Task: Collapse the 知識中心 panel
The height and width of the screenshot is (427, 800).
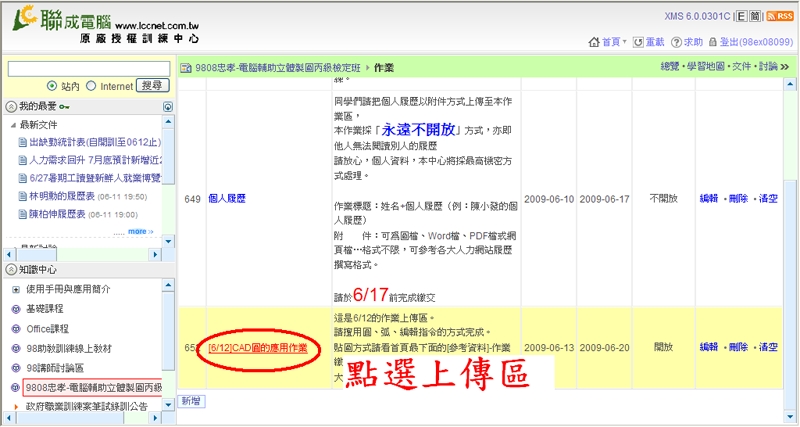Action: coord(11,269)
